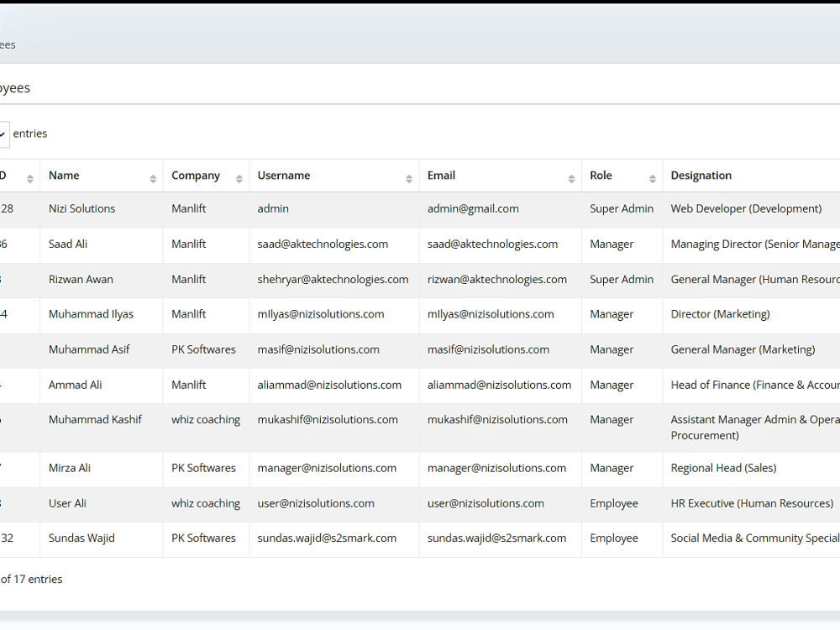
Task: Click rizwan@aktechnologies.com email cell
Action: (x=501, y=280)
